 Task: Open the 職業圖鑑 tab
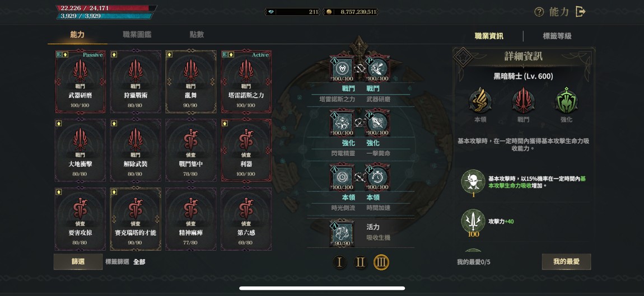tap(137, 35)
